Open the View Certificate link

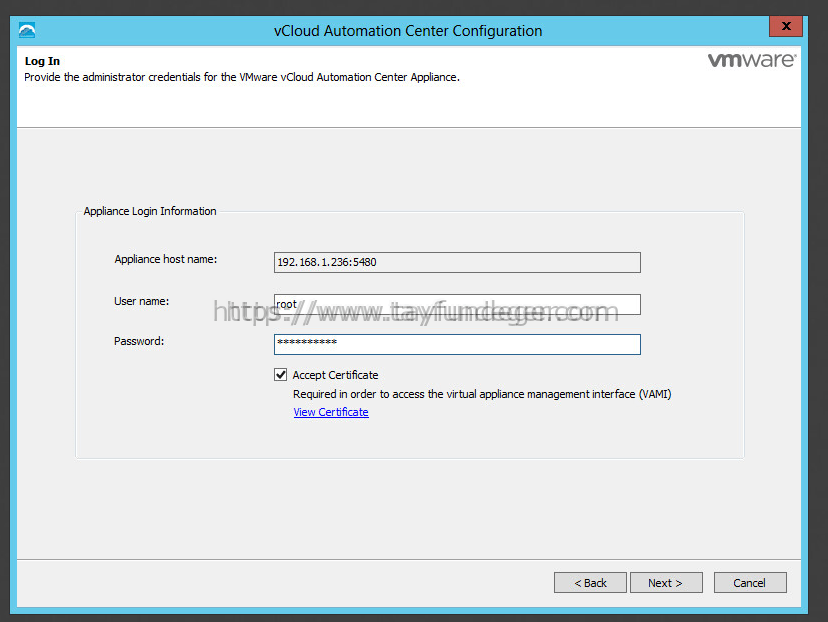tap(331, 412)
